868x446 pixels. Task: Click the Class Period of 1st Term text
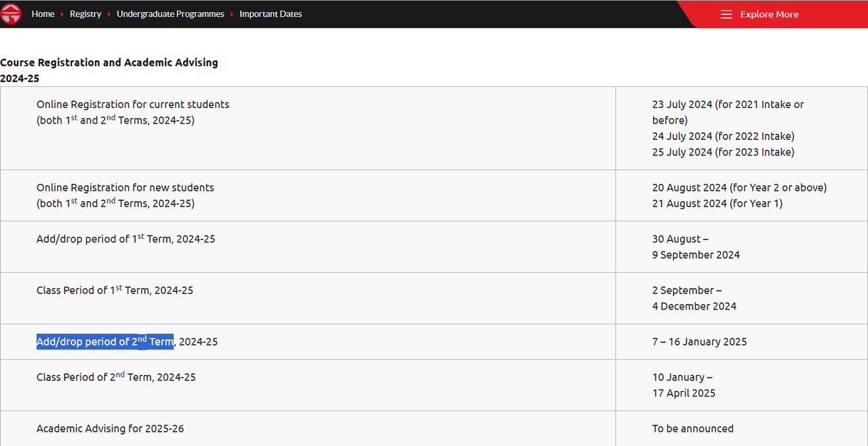point(115,291)
